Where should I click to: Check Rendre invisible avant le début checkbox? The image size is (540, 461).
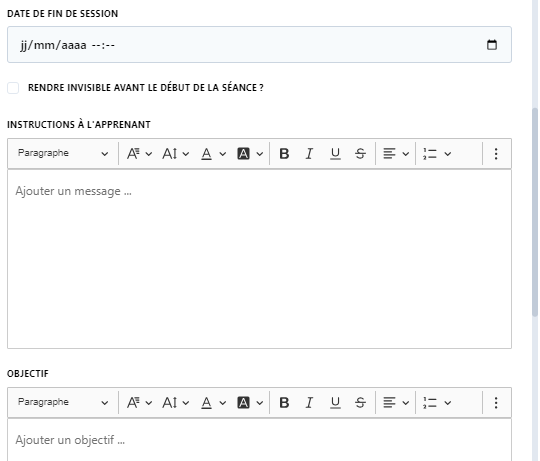[x=13, y=88]
